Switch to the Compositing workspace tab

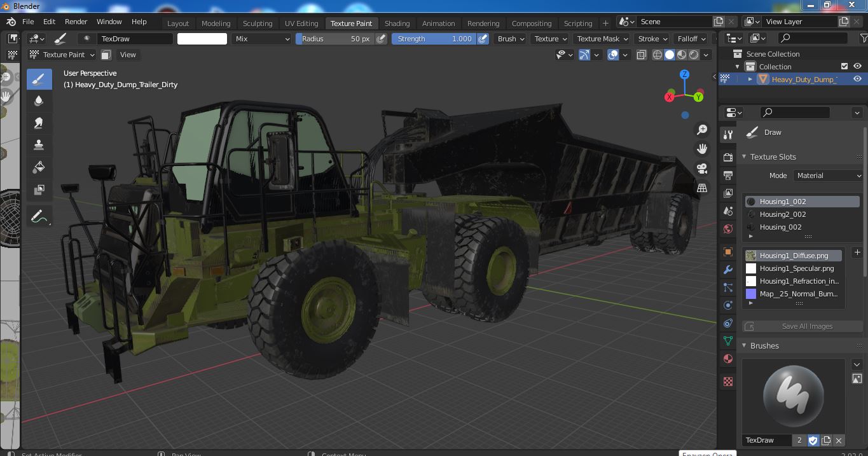click(532, 24)
